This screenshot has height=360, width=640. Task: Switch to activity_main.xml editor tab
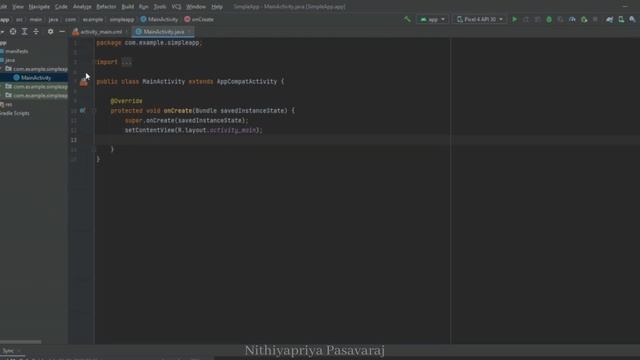[x=101, y=31]
